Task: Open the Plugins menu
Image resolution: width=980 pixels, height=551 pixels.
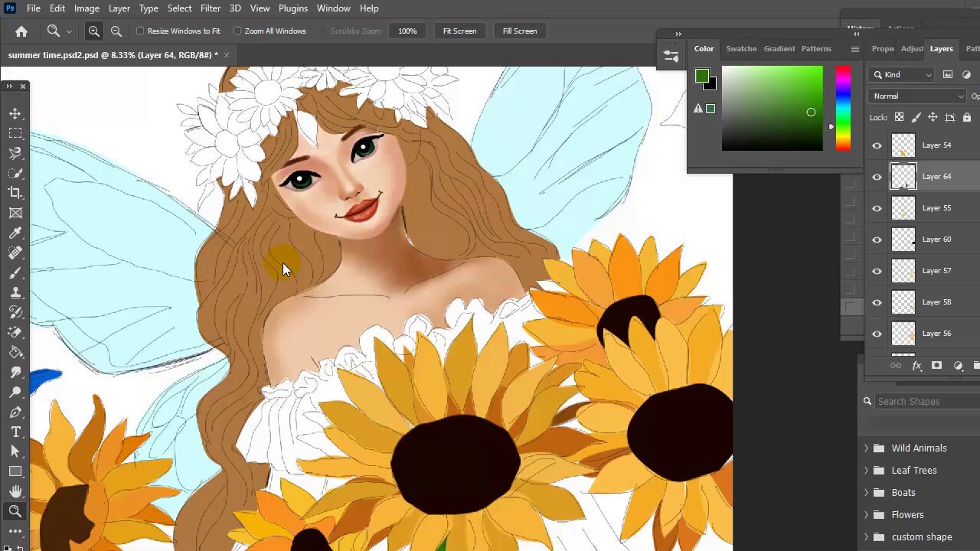Action: click(x=293, y=8)
